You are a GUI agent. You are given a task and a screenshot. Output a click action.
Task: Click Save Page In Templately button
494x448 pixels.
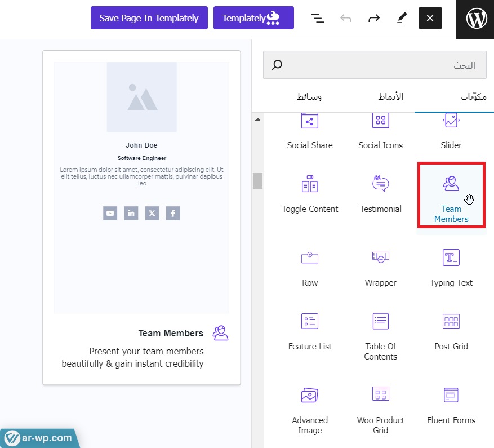pyautogui.click(x=149, y=18)
